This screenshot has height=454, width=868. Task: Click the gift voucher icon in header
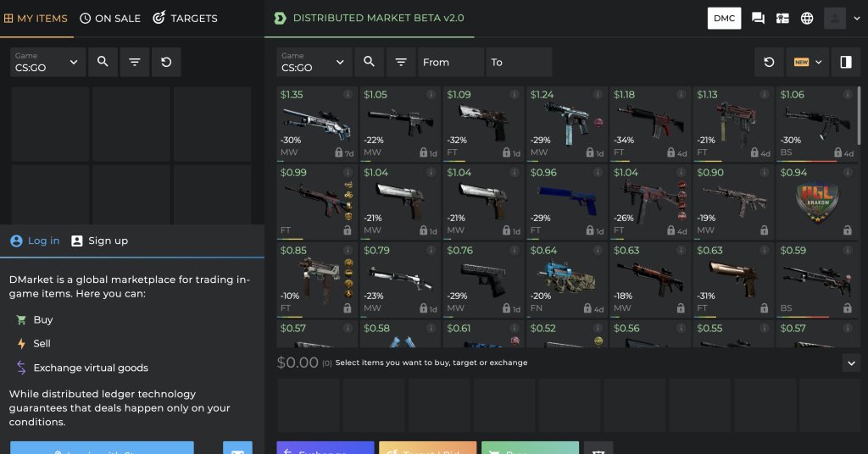tap(782, 18)
